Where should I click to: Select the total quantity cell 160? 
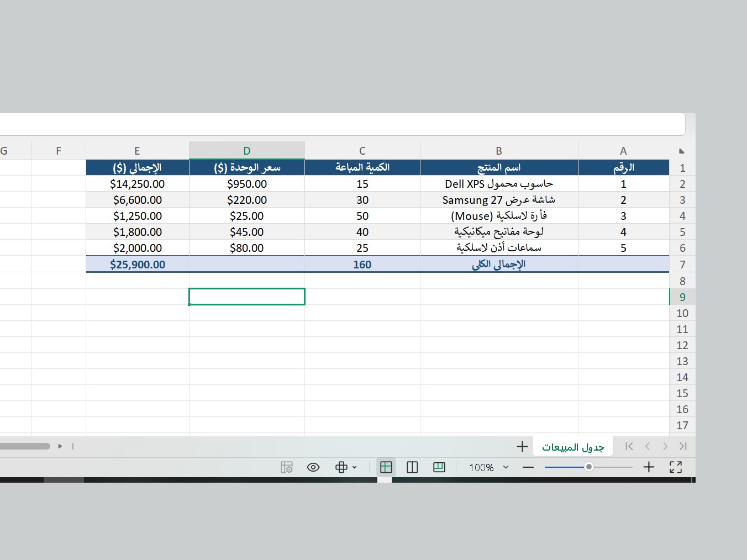362,265
